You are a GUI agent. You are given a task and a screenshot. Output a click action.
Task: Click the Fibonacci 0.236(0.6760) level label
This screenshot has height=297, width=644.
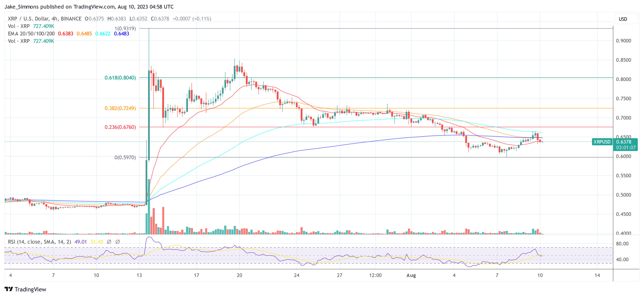120,127
